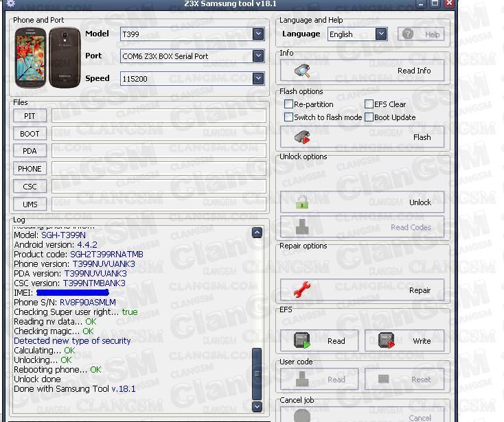Click the PIT file path field
The width and height of the screenshot is (504, 422).
click(159, 115)
